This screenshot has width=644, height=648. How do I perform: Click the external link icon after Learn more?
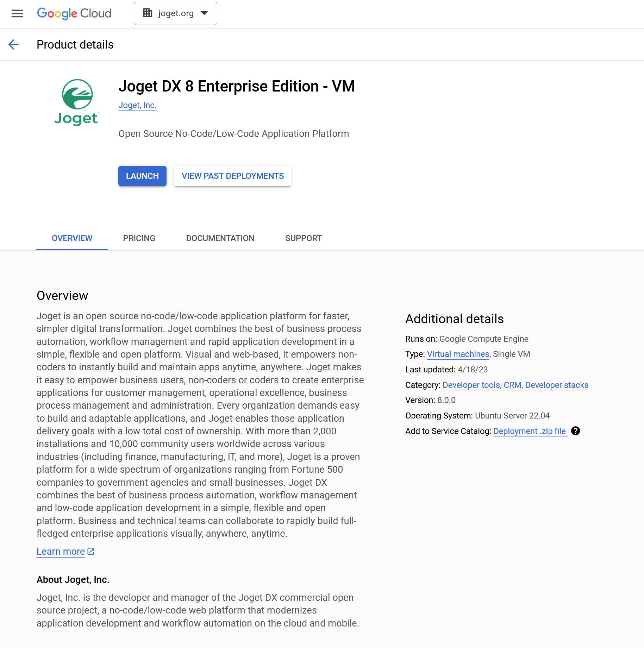(91, 552)
